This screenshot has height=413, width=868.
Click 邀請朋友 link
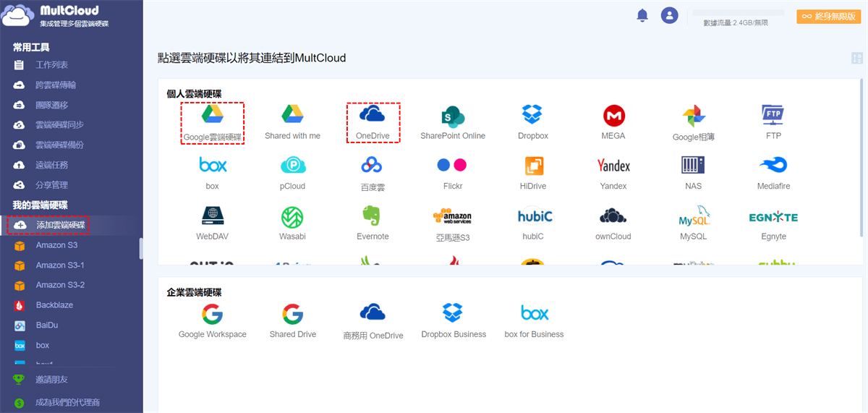click(x=52, y=380)
